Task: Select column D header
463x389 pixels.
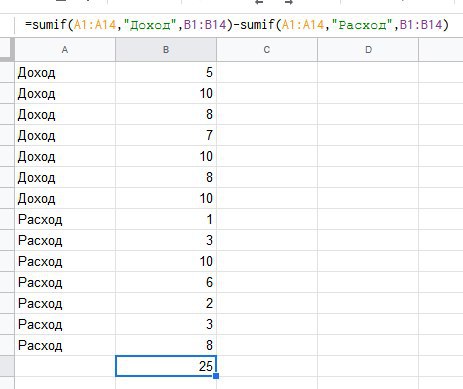Action: (368, 50)
